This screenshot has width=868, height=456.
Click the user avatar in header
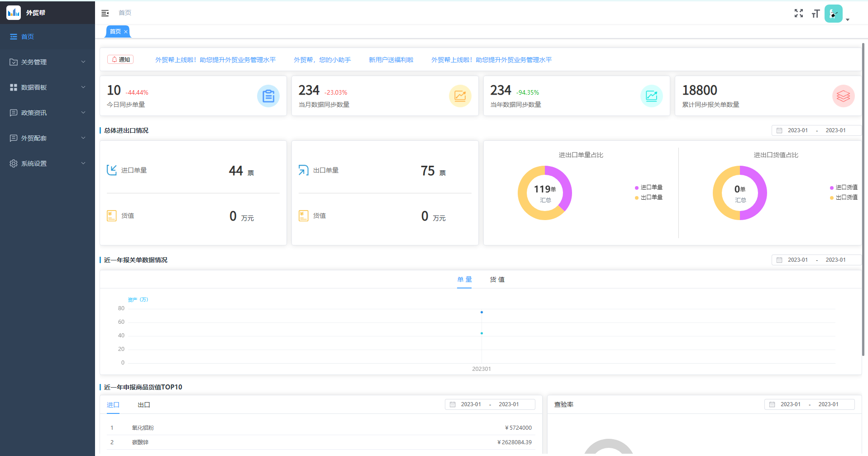click(833, 14)
